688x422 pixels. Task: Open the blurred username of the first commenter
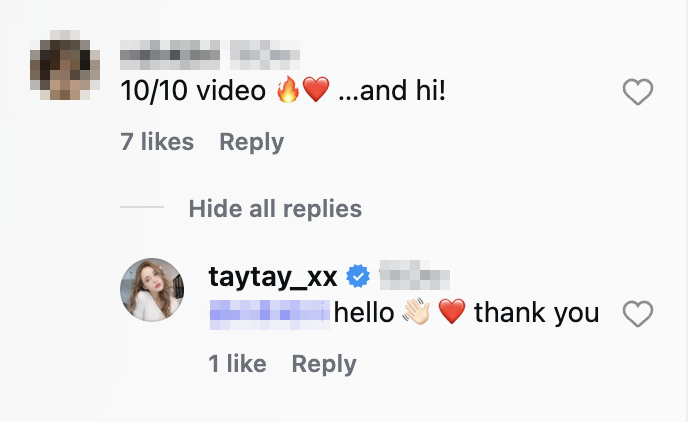pos(170,55)
